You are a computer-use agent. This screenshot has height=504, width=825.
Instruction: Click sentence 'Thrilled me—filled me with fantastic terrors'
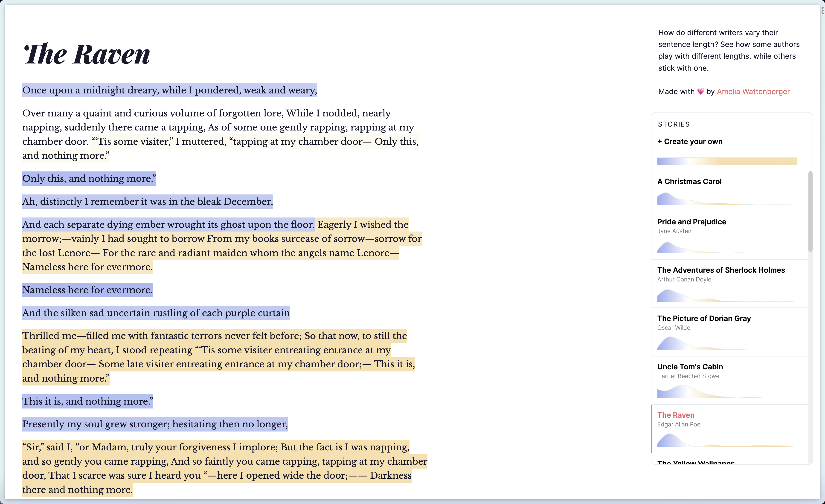219,357
